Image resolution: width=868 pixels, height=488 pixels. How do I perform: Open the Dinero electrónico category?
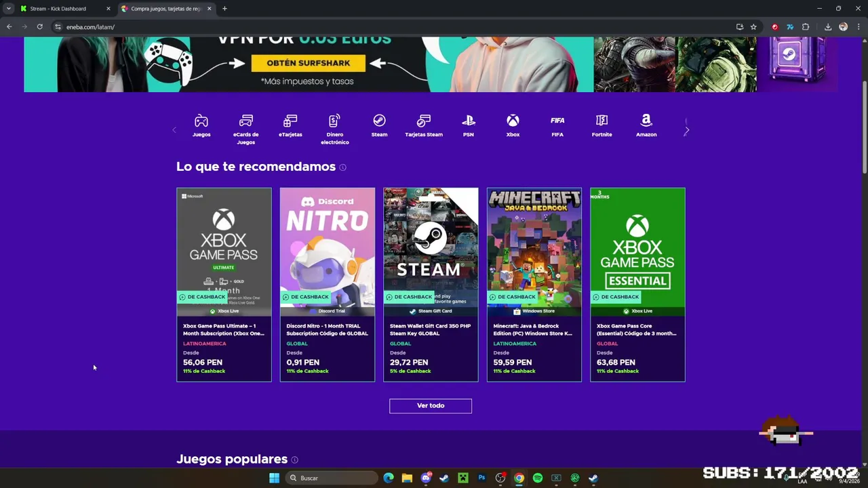[335, 129]
